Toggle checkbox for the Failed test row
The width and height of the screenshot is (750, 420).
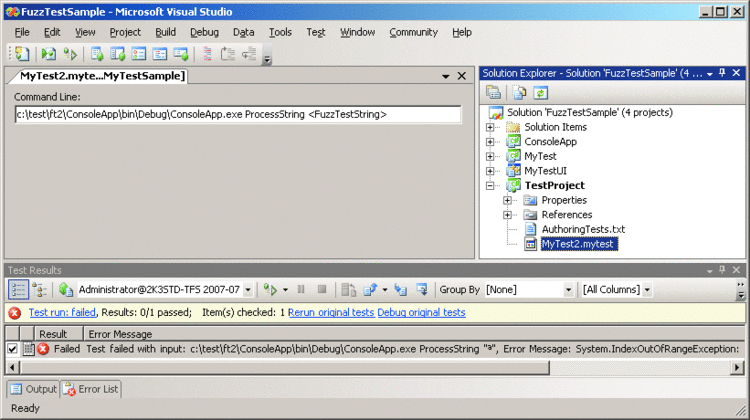pyautogui.click(x=12, y=349)
